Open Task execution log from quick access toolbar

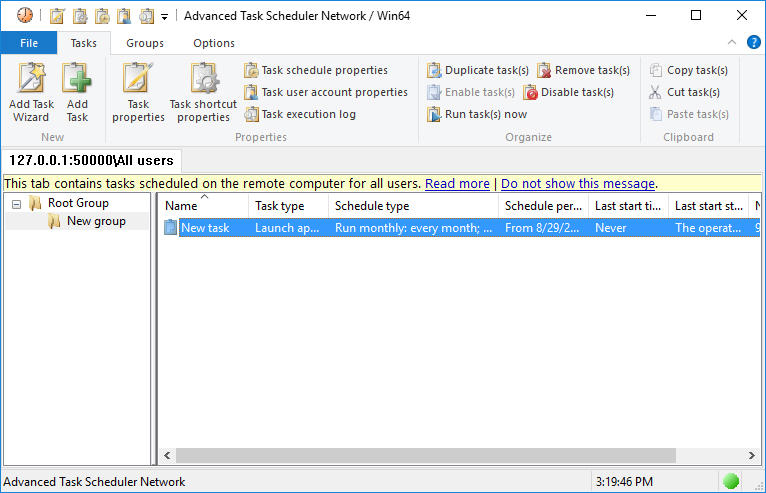pyautogui.click(x=146, y=16)
